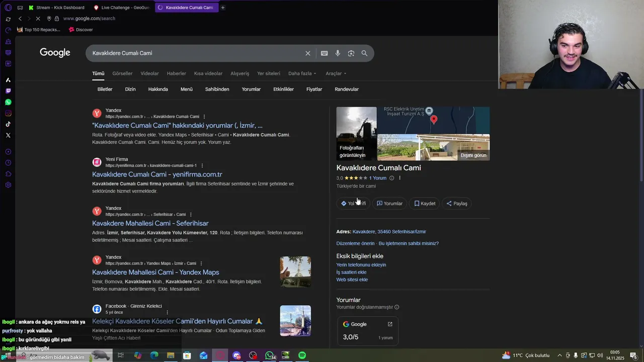Screen dimensions: 644x362
Task: Select the Randevular filter chip
Action: point(347,89)
